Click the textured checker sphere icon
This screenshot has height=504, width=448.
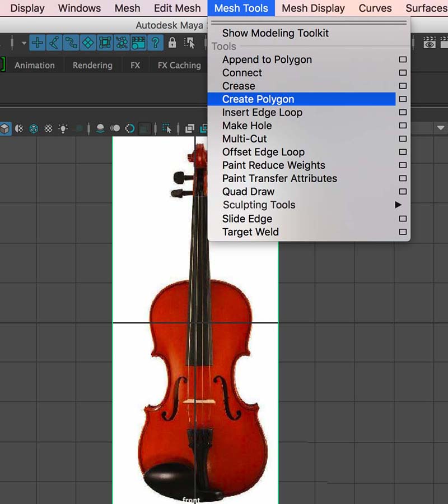click(49, 128)
